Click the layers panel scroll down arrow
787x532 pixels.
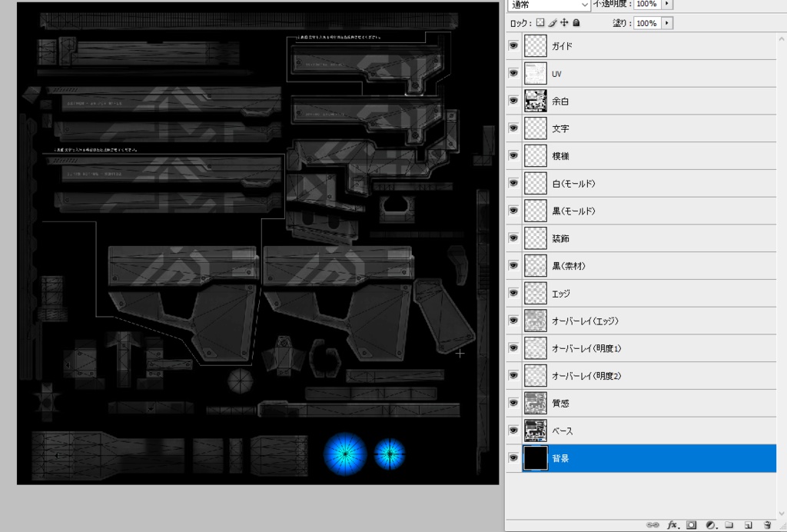[782, 513]
